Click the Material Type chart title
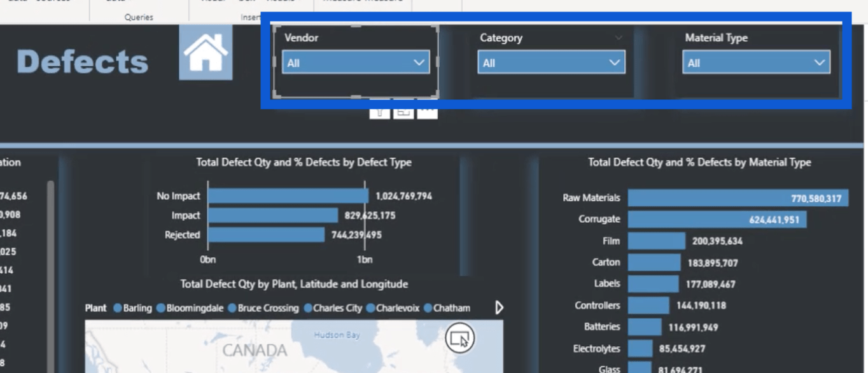 coord(699,162)
